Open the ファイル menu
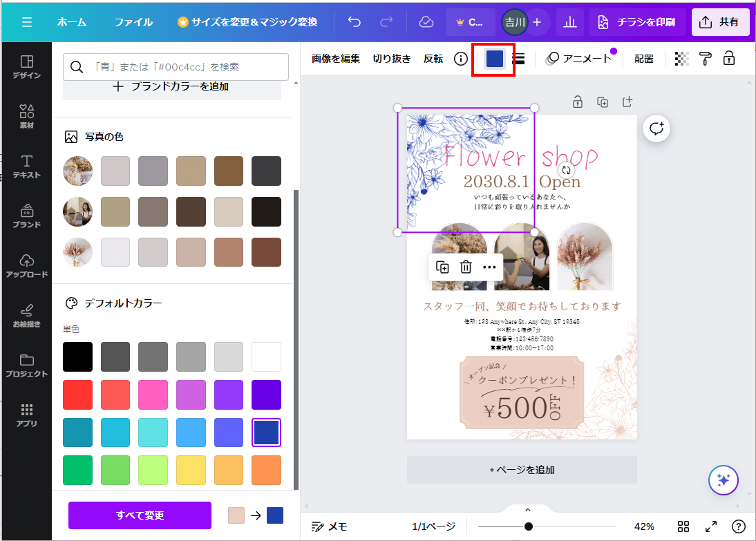The width and height of the screenshot is (756, 541). (133, 22)
